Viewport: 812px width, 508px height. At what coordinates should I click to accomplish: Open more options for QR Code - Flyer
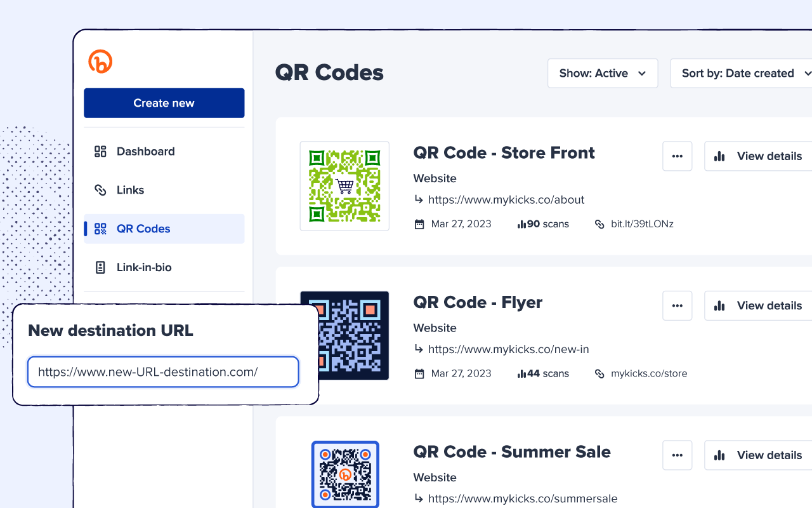[x=677, y=305]
